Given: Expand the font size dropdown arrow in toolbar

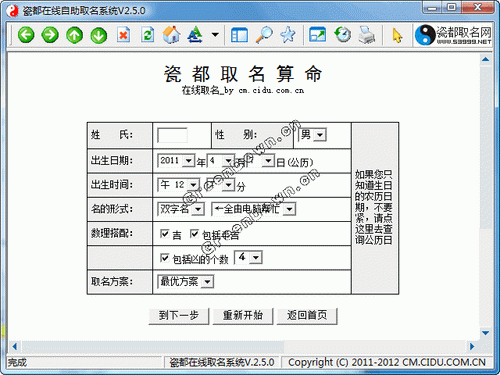Looking at the screenshot, I should tap(215, 34).
